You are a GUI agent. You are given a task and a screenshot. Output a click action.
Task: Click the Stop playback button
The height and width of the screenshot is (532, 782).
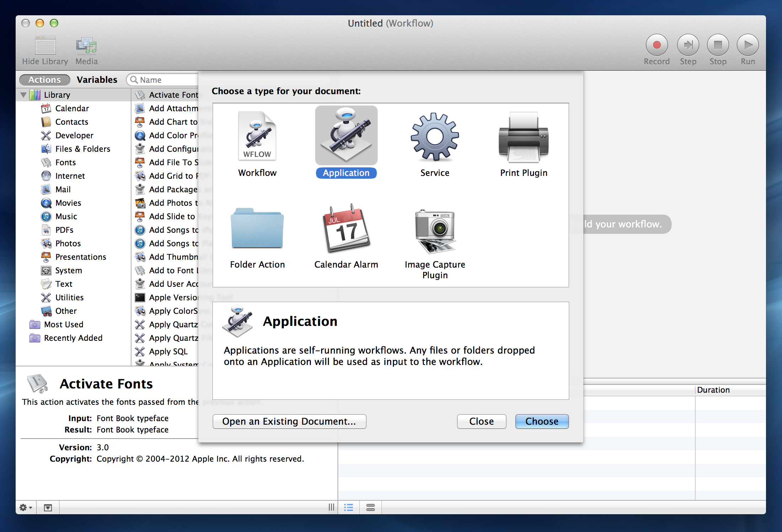tap(718, 45)
